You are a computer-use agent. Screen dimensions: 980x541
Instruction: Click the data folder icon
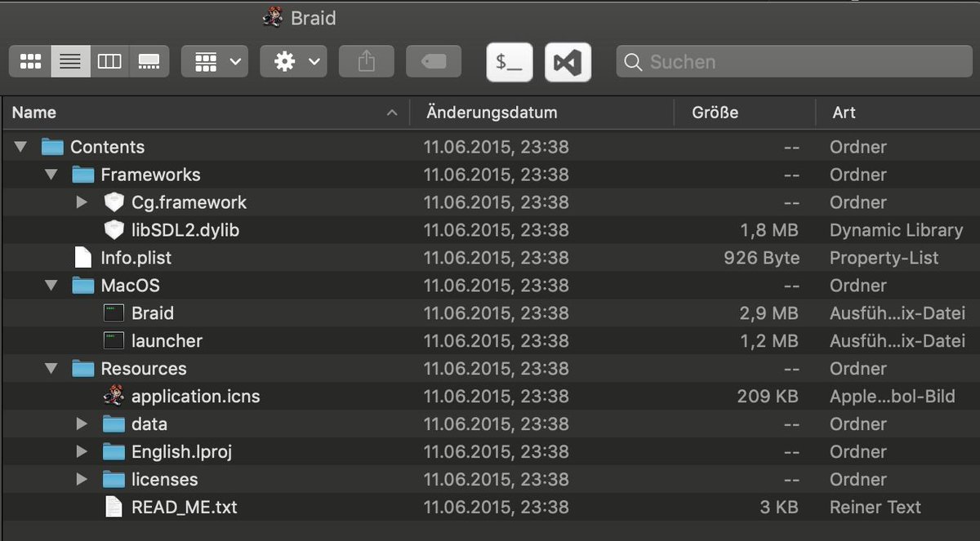tap(114, 424)
